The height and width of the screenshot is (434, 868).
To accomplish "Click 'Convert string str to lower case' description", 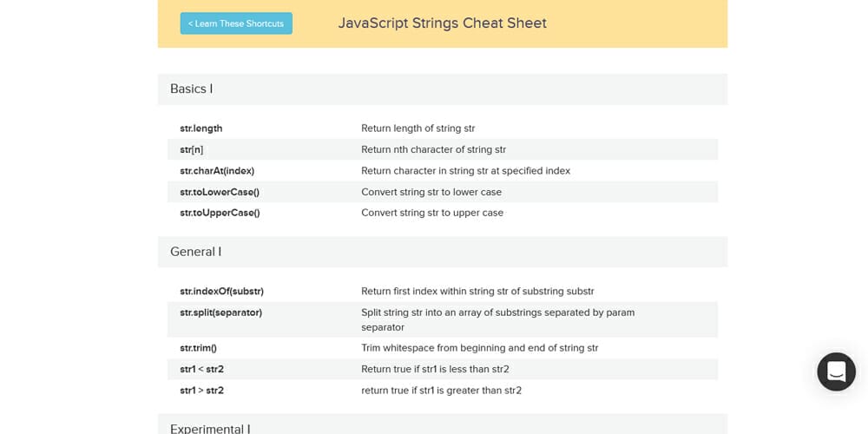I will (431, 192).
